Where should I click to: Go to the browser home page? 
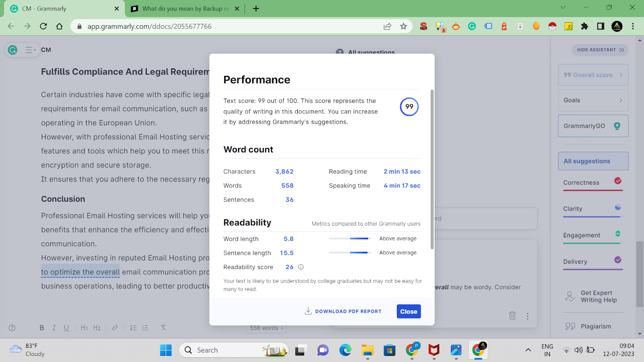pyautogui.click(x=60, y=26)
